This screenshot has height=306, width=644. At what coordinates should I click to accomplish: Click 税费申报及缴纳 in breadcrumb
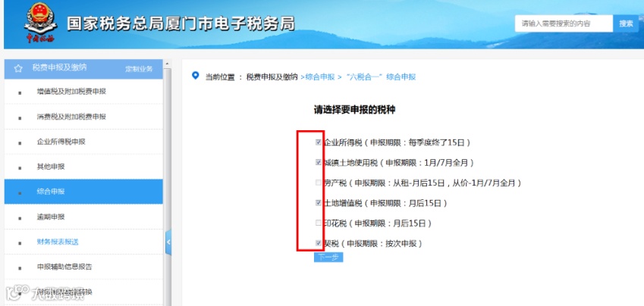272,76
